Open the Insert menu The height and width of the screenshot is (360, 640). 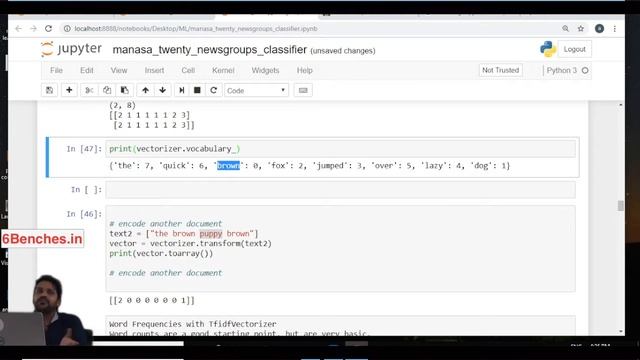tap(154, 70)
